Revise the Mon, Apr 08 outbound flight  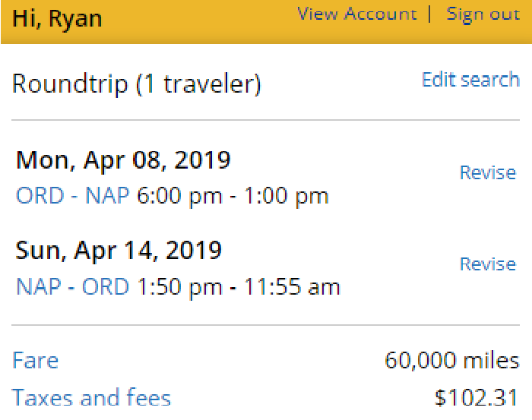[487, 173]
